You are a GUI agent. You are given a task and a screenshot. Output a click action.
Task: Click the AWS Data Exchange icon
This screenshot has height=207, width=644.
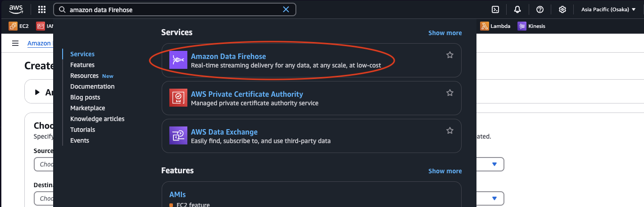click(178, 136)
